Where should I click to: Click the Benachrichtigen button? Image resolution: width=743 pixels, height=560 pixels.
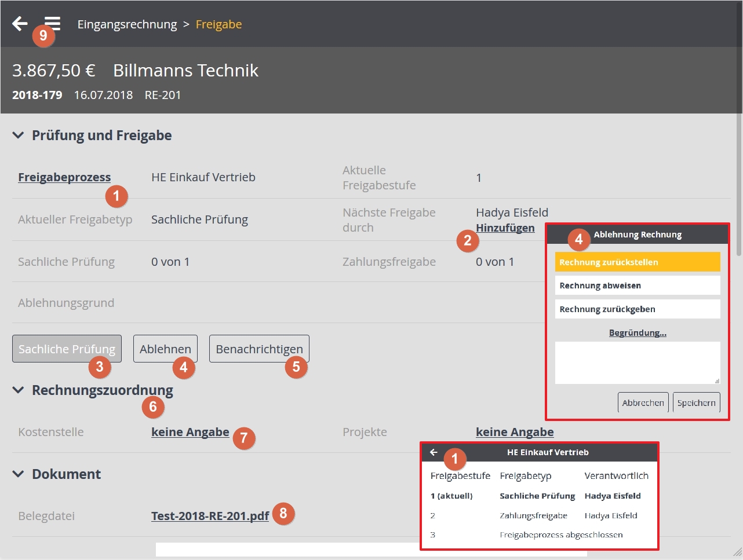click(259, 349)
